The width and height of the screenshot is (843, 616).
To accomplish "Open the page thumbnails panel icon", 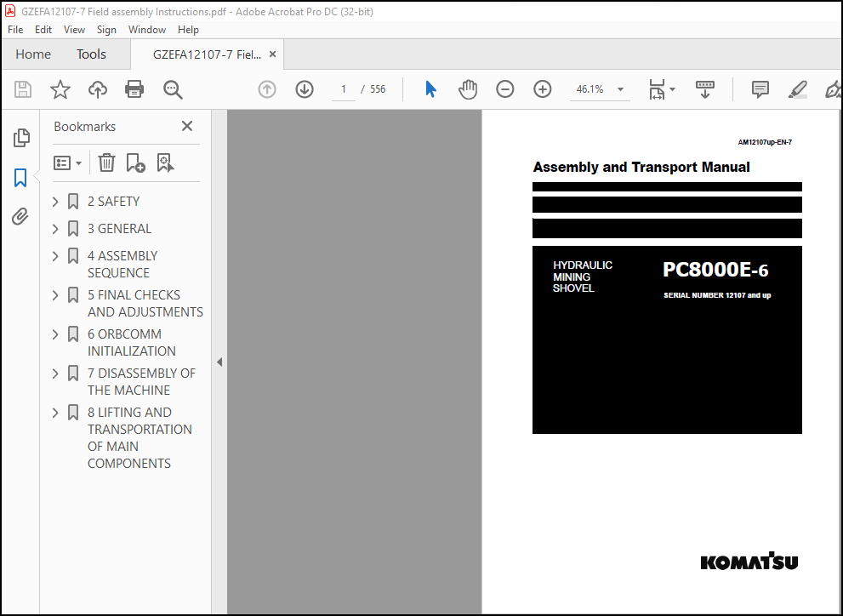I will (x=21, y=138).
